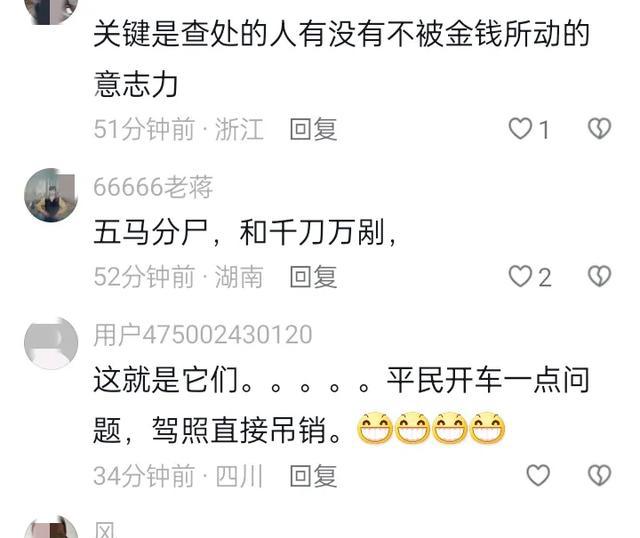
Task: Open 66666老蒋's profile avatar
Action: click(x=51, y=195)
